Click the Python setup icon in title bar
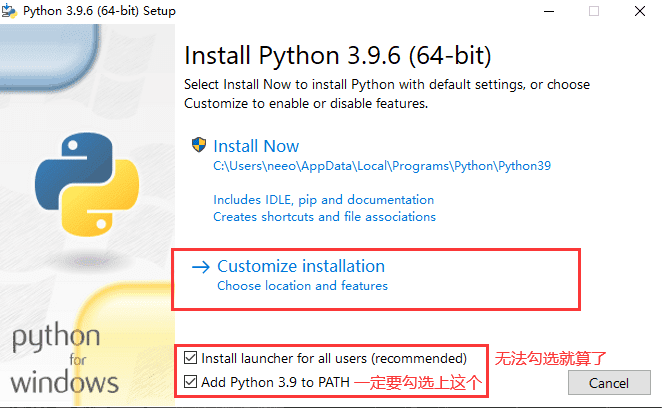 point(9,11)
